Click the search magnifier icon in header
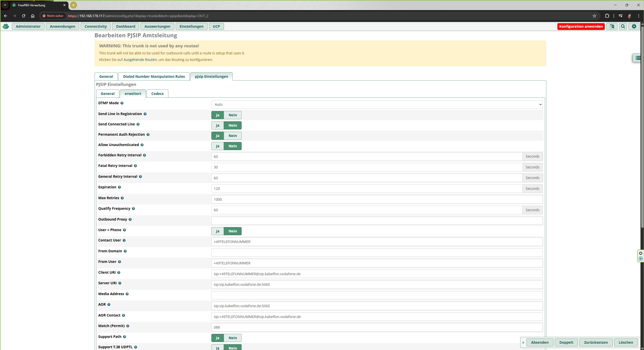Viewport: 644px width, 350px height. pos(623,26)
